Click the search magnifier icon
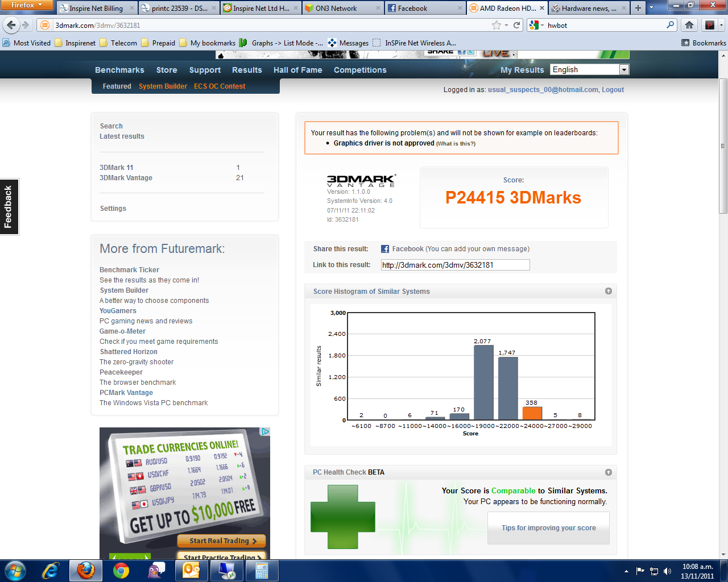This screenshot has width=728, height=582. pyautogui.click(x=671, y=25)
